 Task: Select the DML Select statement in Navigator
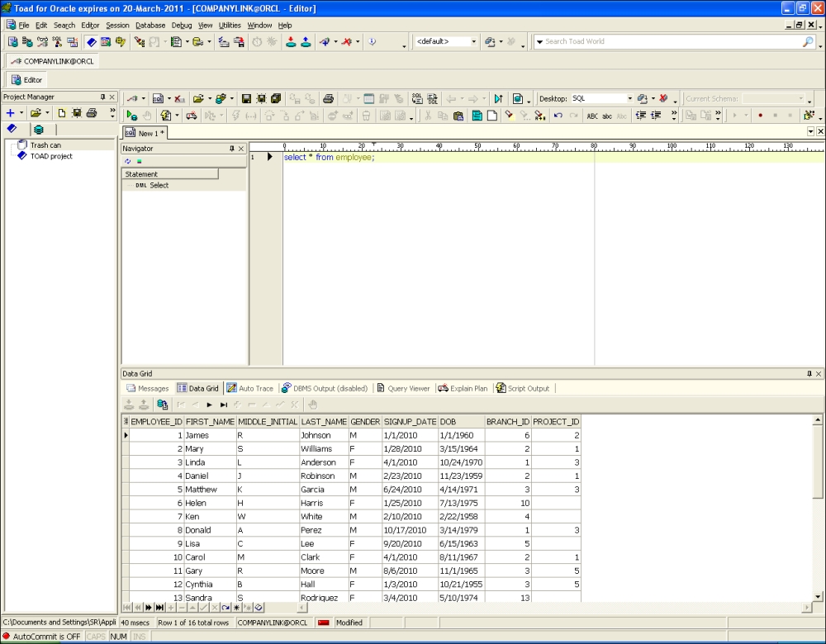[152, 185]
